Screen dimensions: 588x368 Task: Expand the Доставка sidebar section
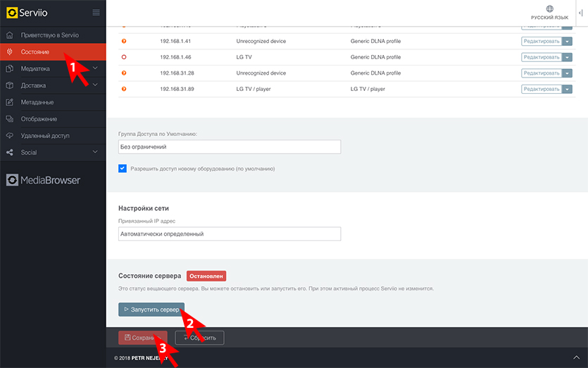[x=96, y=85]
